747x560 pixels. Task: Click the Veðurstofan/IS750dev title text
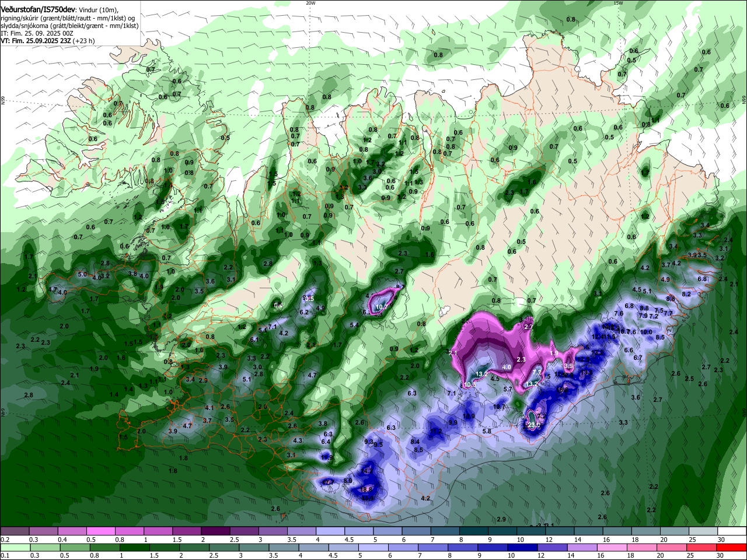coord(38,9)
